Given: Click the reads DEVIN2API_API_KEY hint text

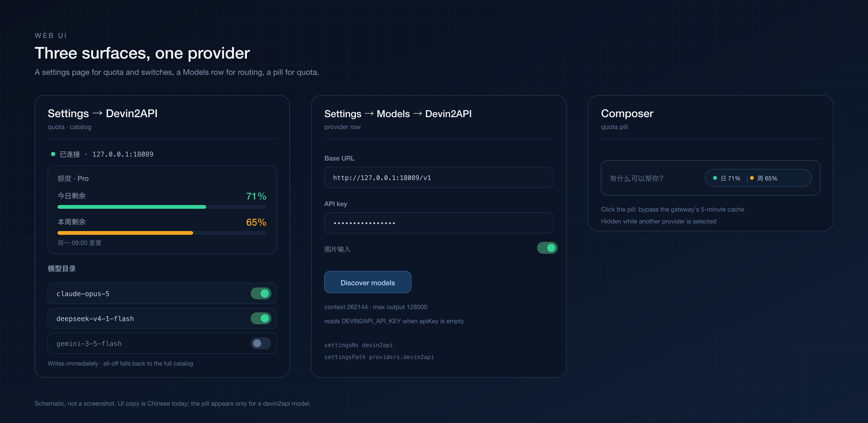Looking at the screenshot, I should tap(394, 321).
